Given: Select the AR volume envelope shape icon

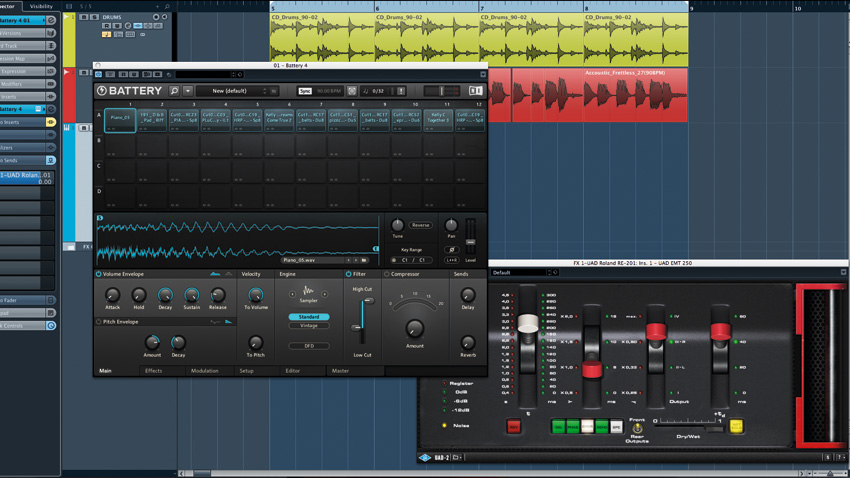Looking at the screenshot, I should (x=228, y=274).
